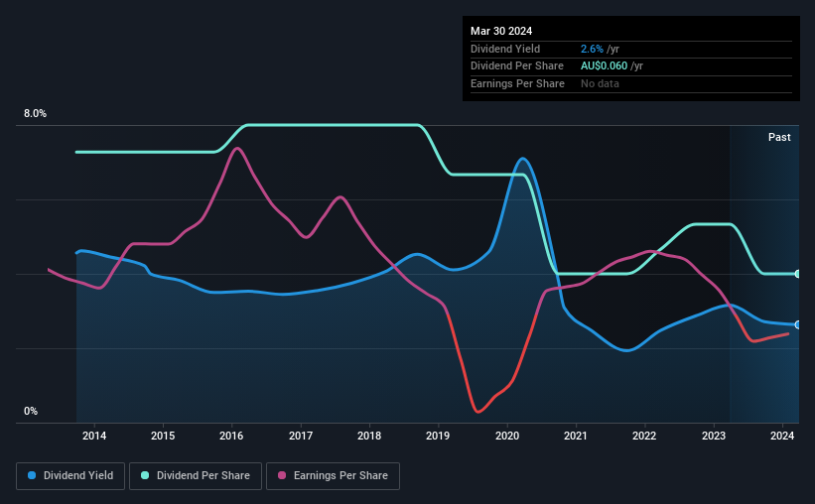The width and height of the screenshot is (815, 504).
Task: Click the 2014 x-axis label
Action: click(x=94, y=436)
